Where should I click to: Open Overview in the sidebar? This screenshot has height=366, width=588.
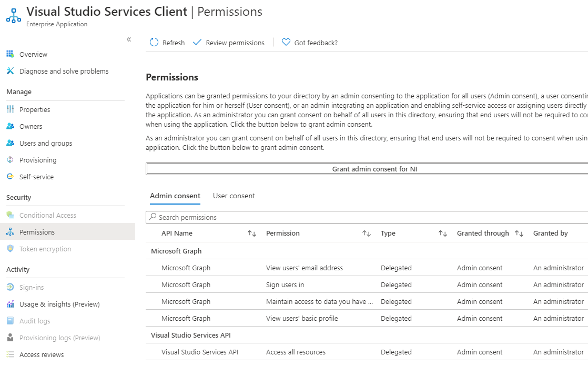(x=33, y=54)
